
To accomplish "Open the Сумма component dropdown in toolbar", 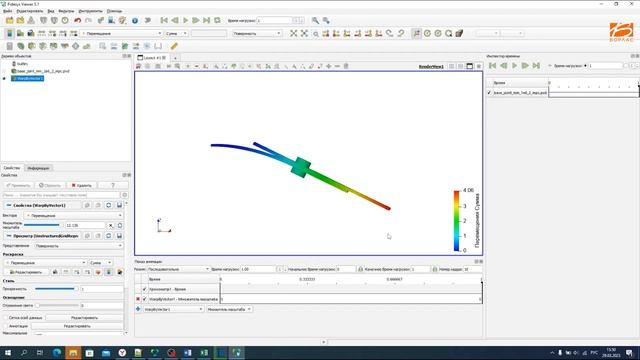I will coord(176,33).
